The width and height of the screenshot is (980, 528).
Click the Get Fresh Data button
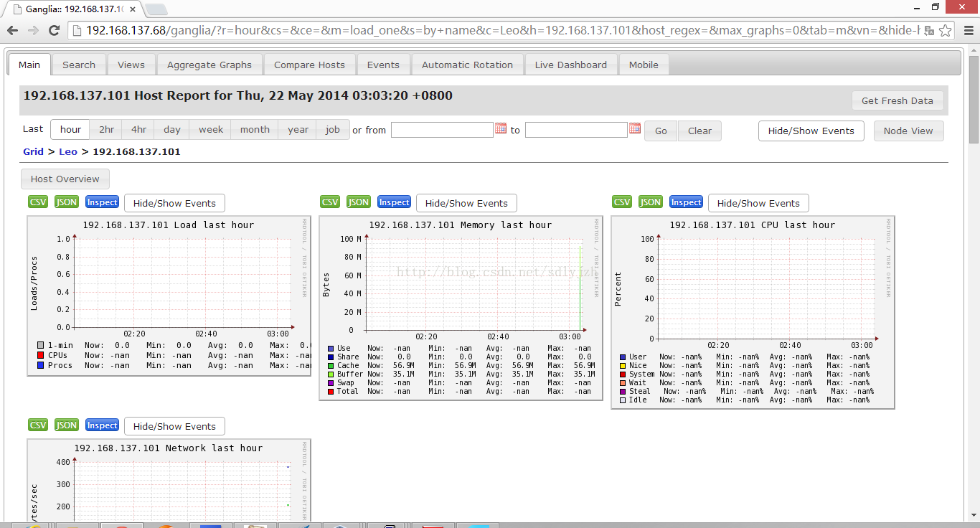[x=897, y=100]
